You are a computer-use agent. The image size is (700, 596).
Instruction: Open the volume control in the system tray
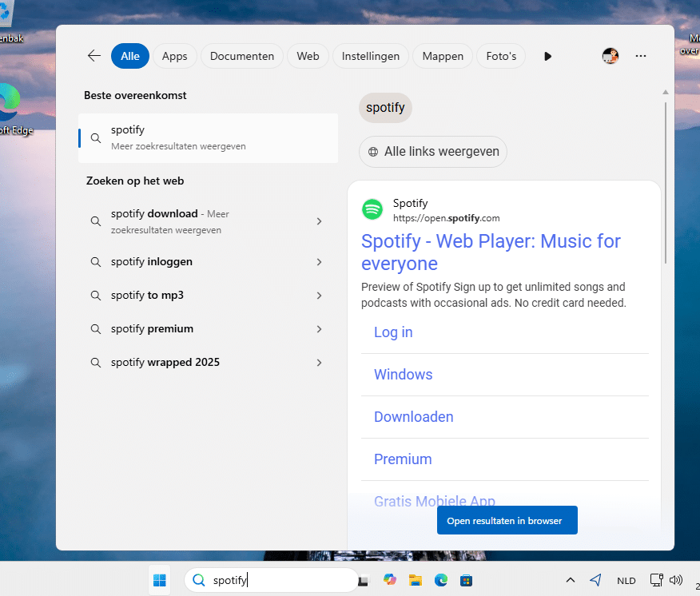pyautogui.click(x=676, y=580)
